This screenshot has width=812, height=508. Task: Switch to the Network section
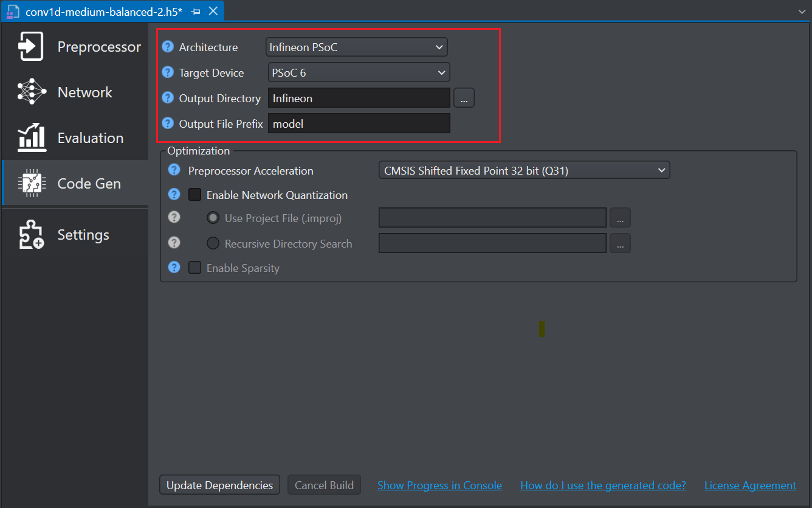click(75, 92)
